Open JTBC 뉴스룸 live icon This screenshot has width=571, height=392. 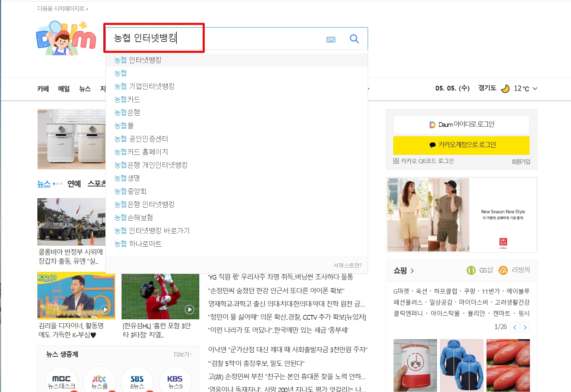[x=99, y=380]
